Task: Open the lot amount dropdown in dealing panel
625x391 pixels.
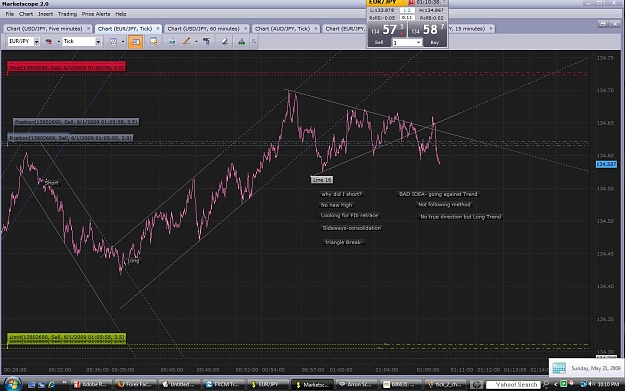Action: tap(418, 42)
